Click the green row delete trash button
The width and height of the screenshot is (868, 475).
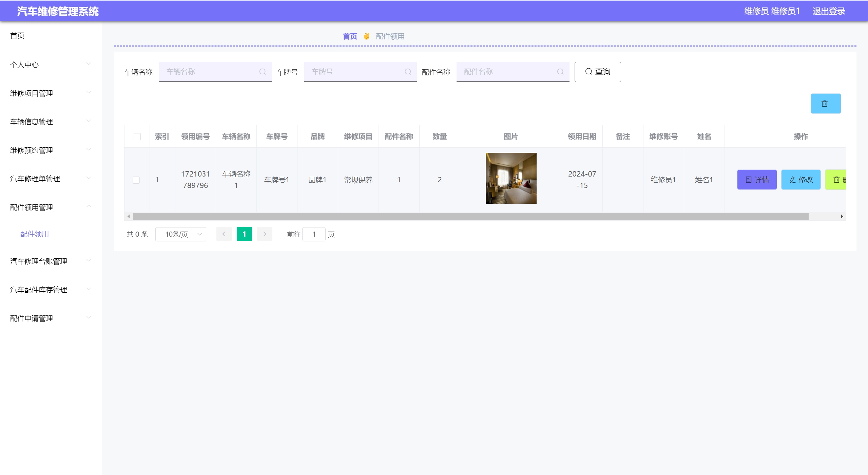pyautogui.click(x=837, y=180)
